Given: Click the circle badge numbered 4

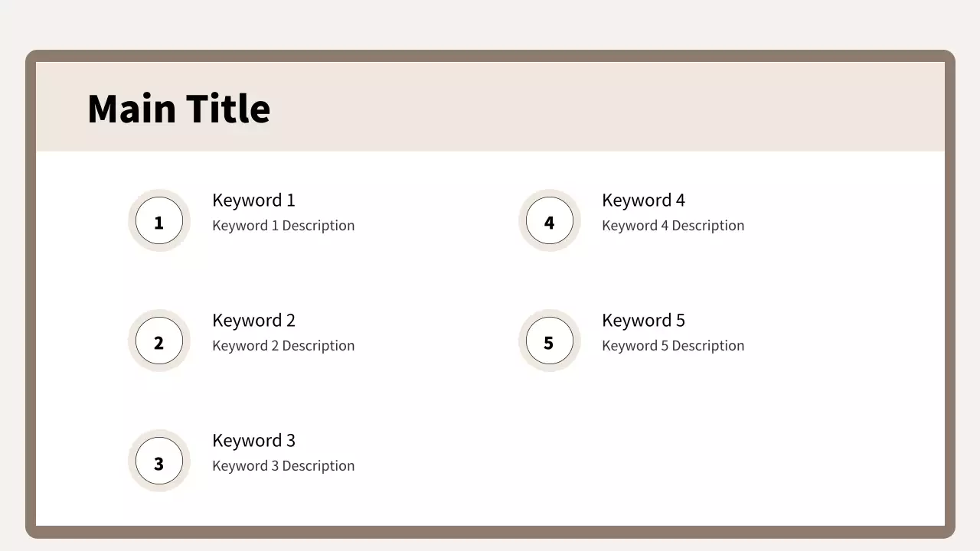Looking at the screenshot, I should click(x=549, y=221).
